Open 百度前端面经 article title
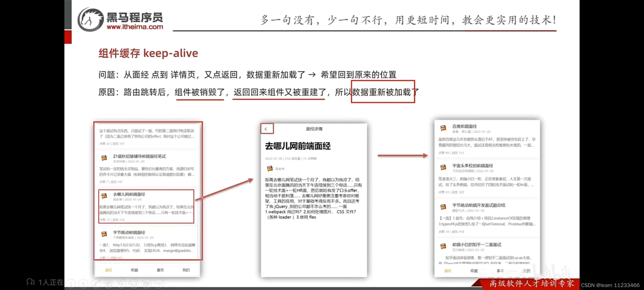The height and width of the screenshot is (290, 644). 464,126
